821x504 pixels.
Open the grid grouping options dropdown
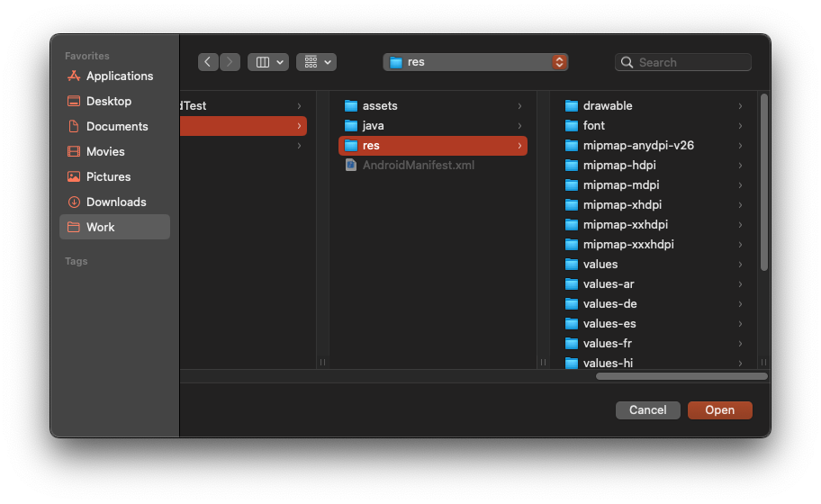316,62
